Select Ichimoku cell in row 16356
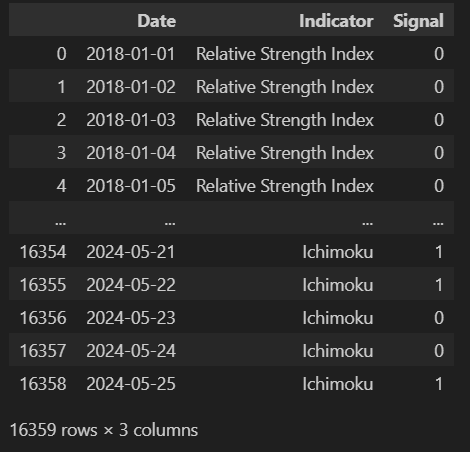Screen dimensions: 470x452 pyautogui.click(x=338, y=318)
